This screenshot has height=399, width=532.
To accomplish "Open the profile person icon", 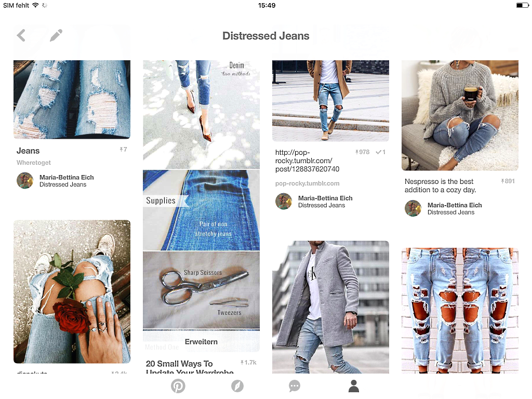I will click(353, 386).
